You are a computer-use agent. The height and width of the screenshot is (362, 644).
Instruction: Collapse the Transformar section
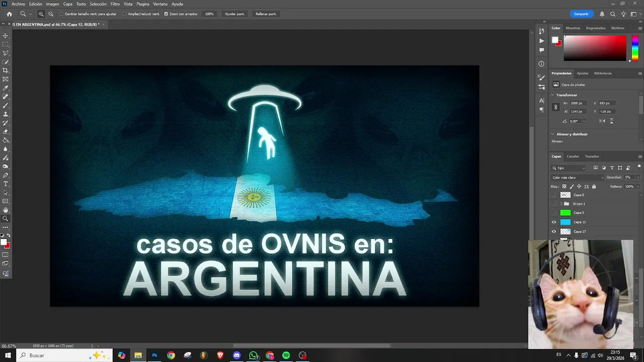point(553,95)
